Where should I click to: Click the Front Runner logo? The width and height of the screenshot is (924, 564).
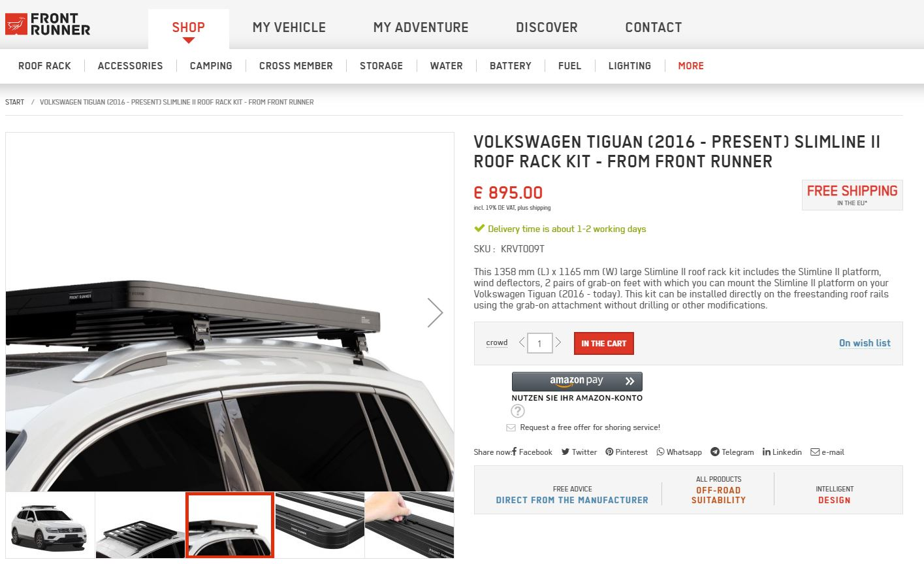[x=48, y=25]
